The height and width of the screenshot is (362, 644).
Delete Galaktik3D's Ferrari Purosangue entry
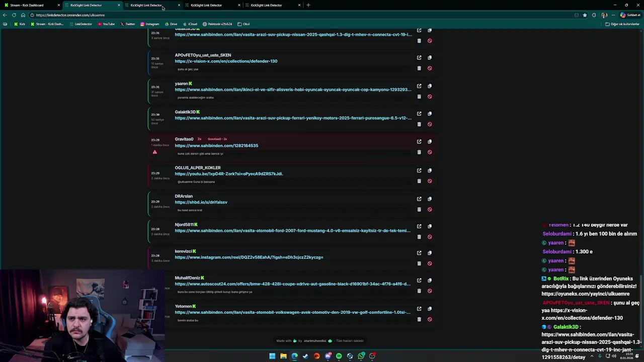(x=419, y=124)
